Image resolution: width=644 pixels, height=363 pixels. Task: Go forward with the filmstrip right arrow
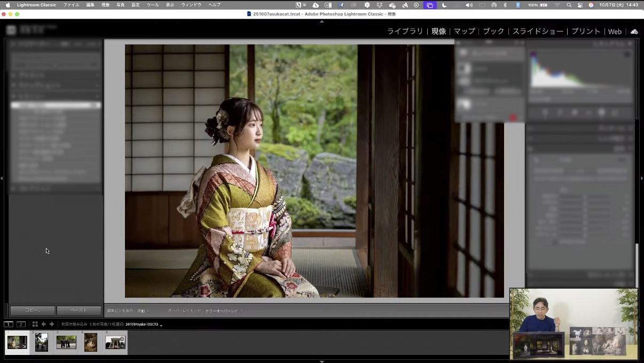pos(52,324)
